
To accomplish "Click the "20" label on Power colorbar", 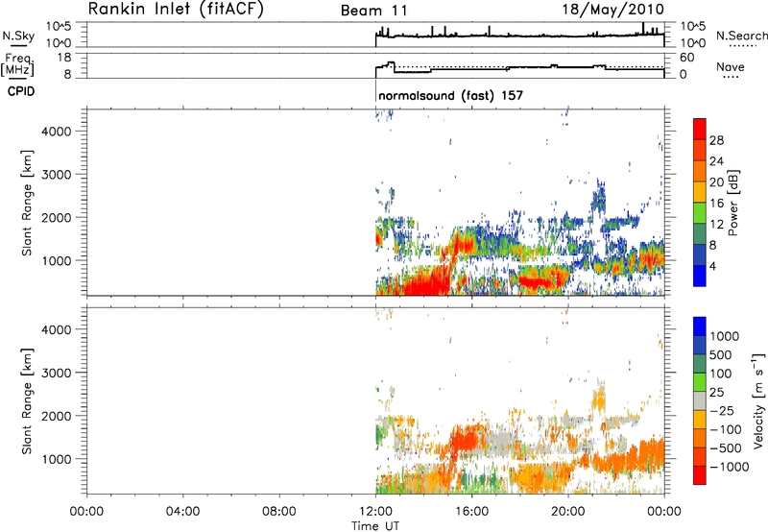I will [716, 182].
